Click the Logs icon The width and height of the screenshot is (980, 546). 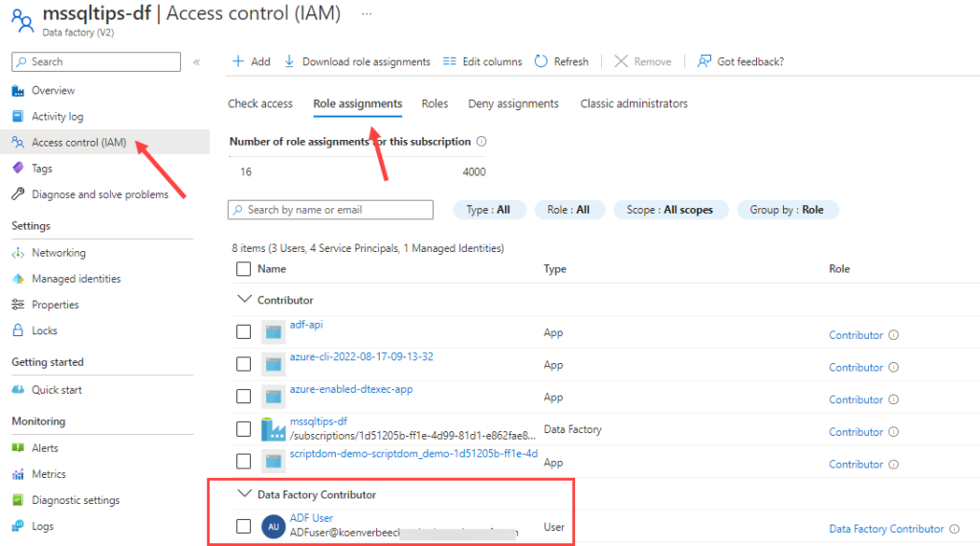(18, 526)
